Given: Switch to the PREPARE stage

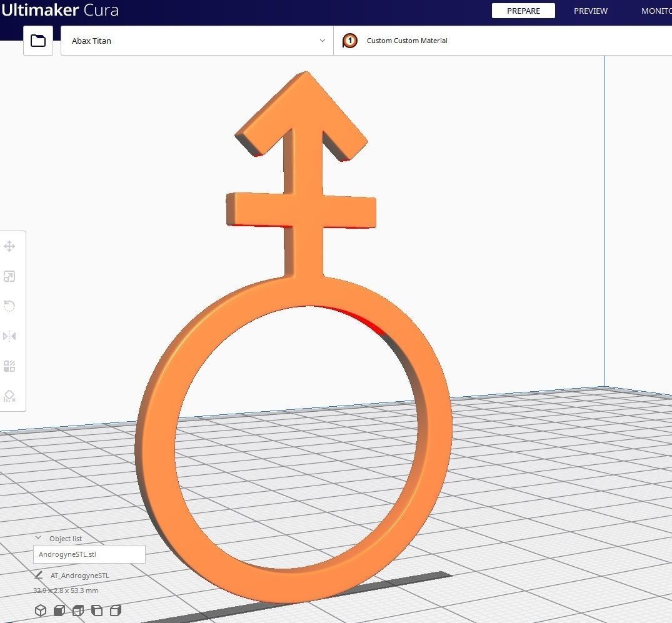Looking at the screenshot, I should pyautogui.click(x=523, y=11).
